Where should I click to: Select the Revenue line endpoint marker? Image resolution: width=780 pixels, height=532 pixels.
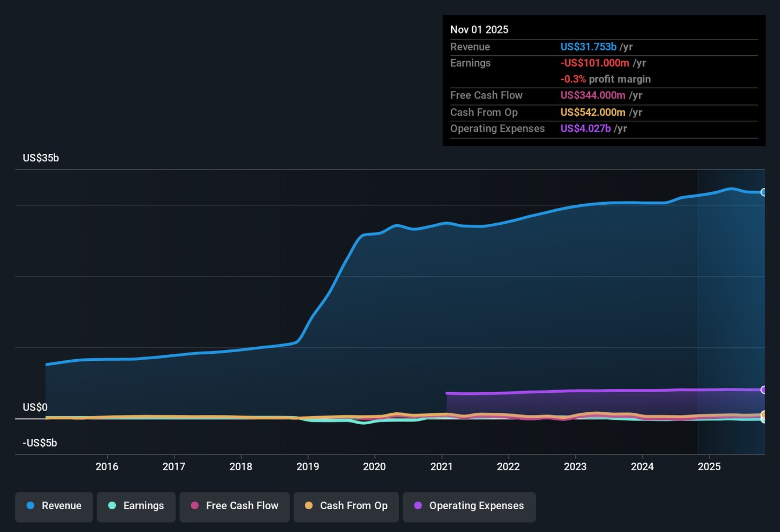[x=764, y=192]
